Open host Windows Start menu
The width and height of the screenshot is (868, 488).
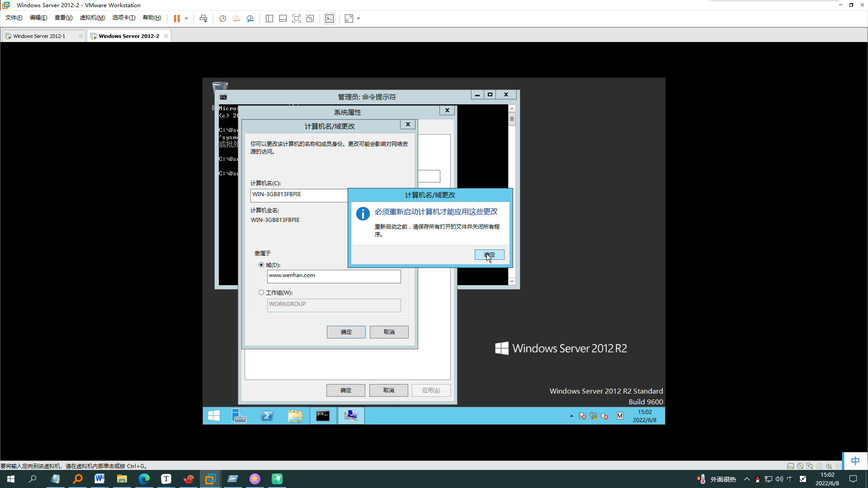(x=11, y=479)
